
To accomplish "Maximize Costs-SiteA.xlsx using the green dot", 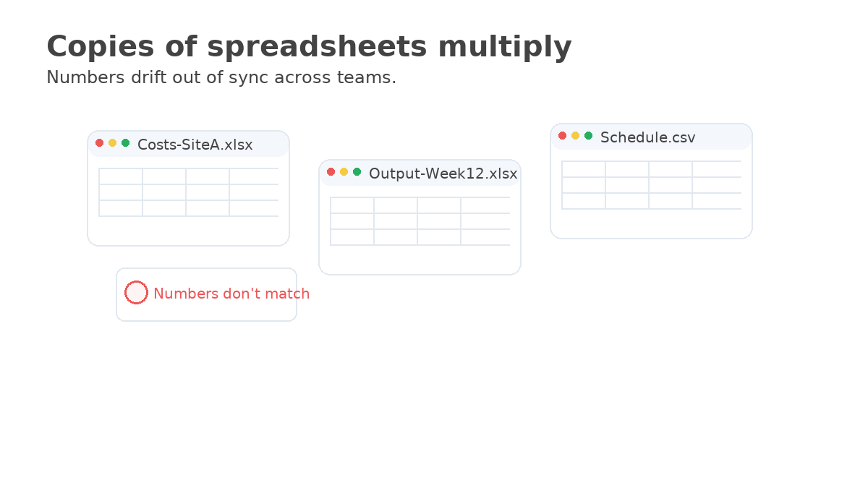I will tap(126, 143).
